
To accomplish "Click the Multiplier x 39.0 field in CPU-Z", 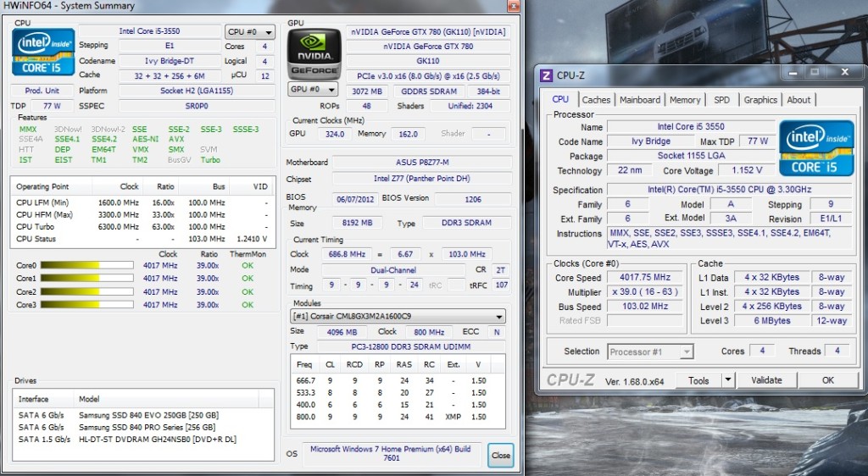I will click(645, 292).
